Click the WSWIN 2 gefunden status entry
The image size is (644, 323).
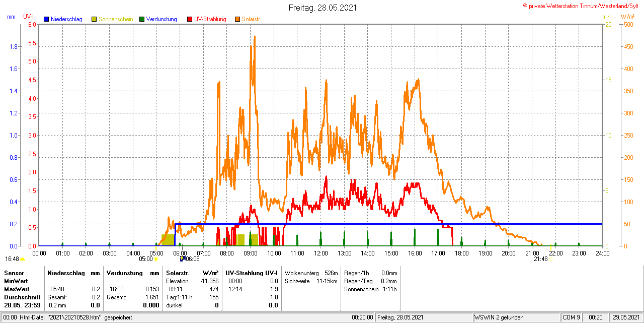499,317
